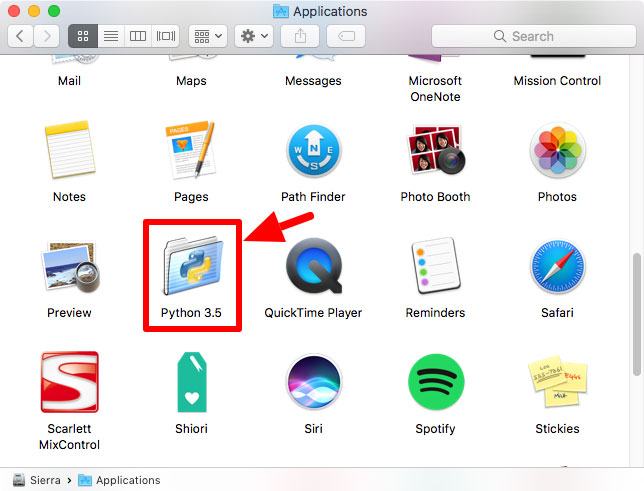
Task: Select the Python 3.5 folder icon
Action: coord(193,266)
